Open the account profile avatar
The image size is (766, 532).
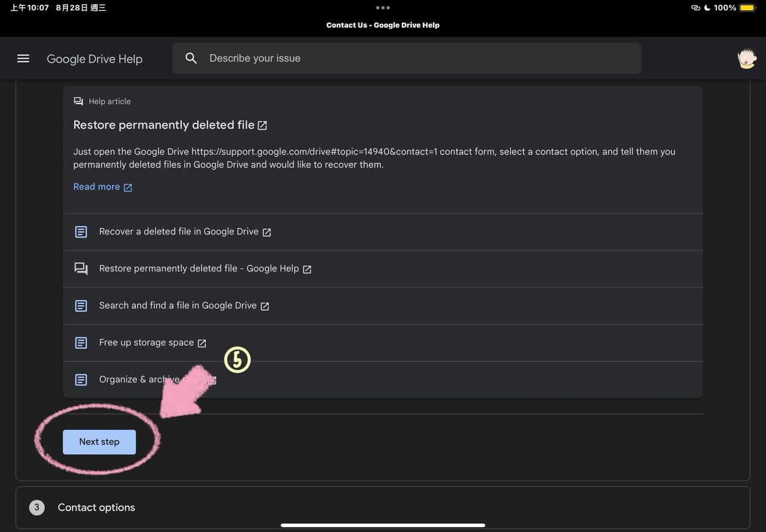pos(747,59)
